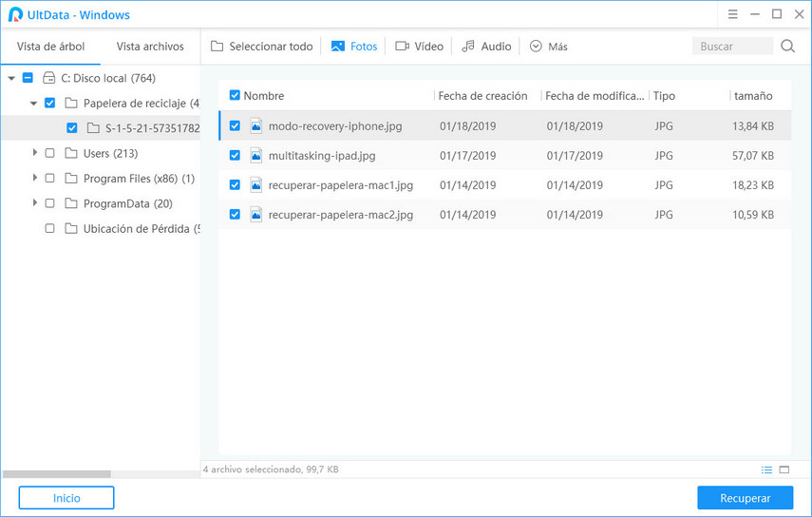Click the multitasking-ipad.jpg image icon
Viewport: 812px width, 517px height.
click(x=255, y=156)
